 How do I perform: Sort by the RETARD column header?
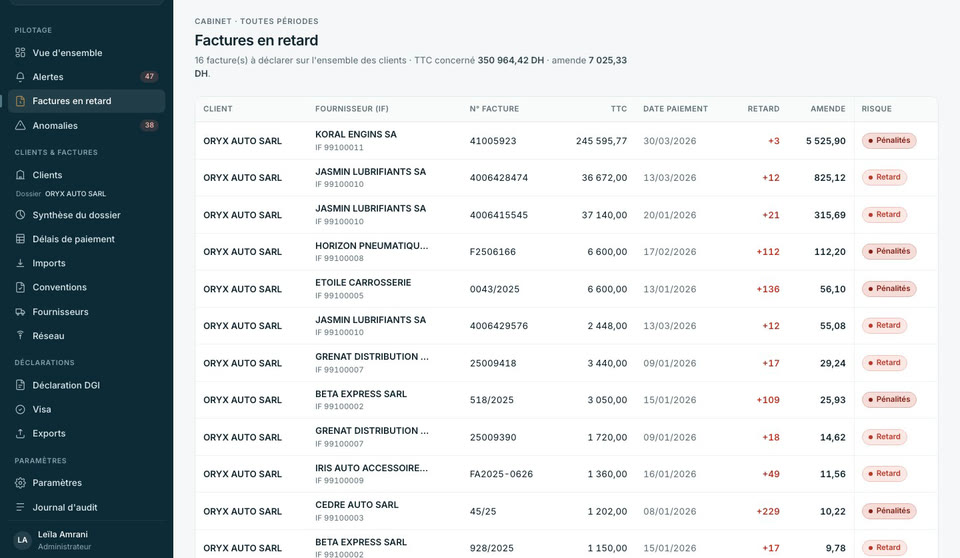point(763,109)
